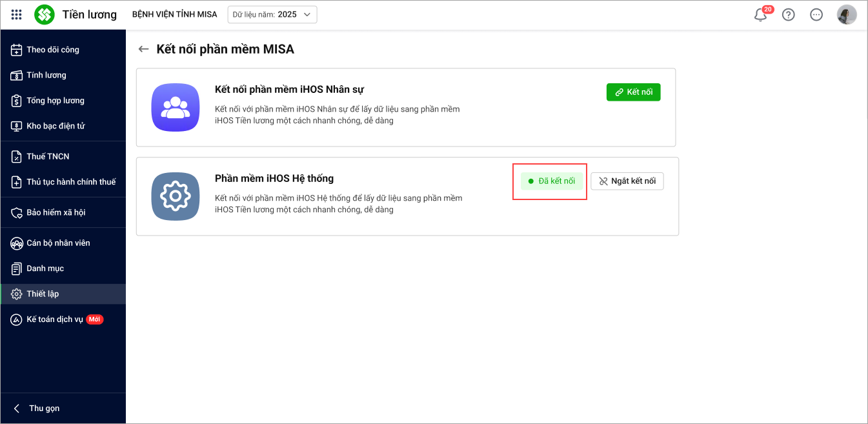Select the Tính lương menu item

point(46,75)
